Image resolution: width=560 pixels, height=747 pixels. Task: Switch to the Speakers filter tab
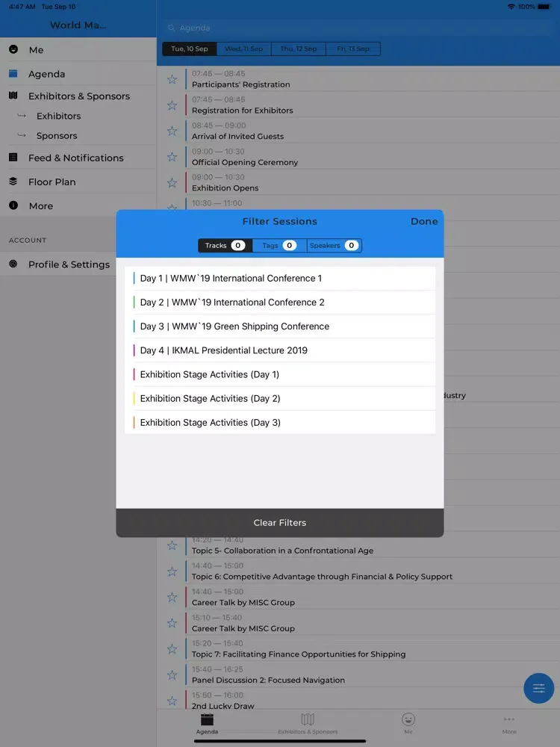(334, 245)
